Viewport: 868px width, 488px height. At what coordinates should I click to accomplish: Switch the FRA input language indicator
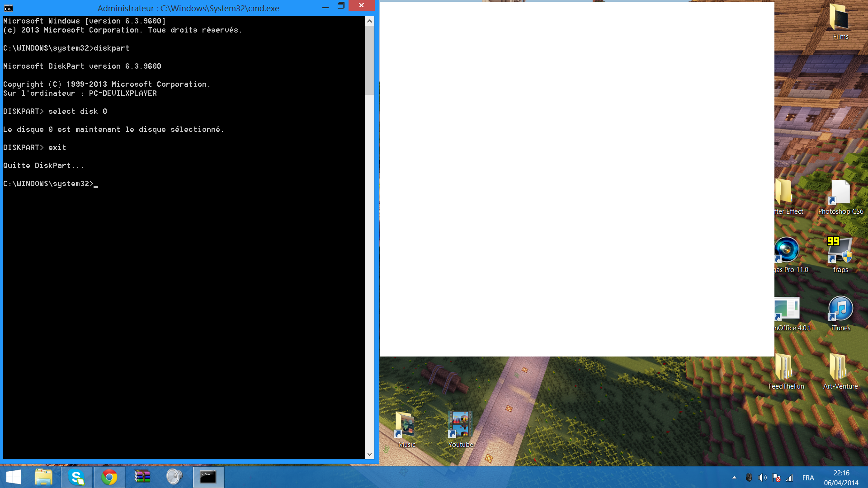pyautogui.click(x=808, y=478)
